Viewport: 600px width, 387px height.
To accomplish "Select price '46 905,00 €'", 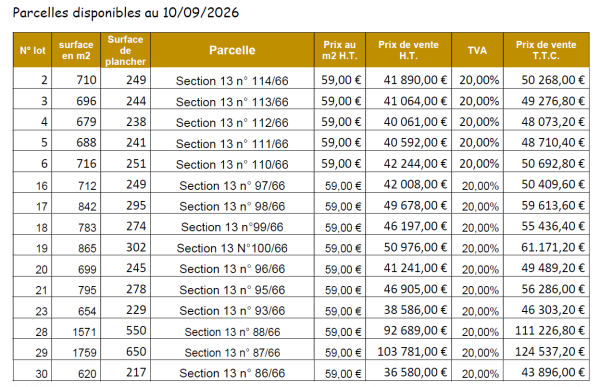I will point(415,289).
